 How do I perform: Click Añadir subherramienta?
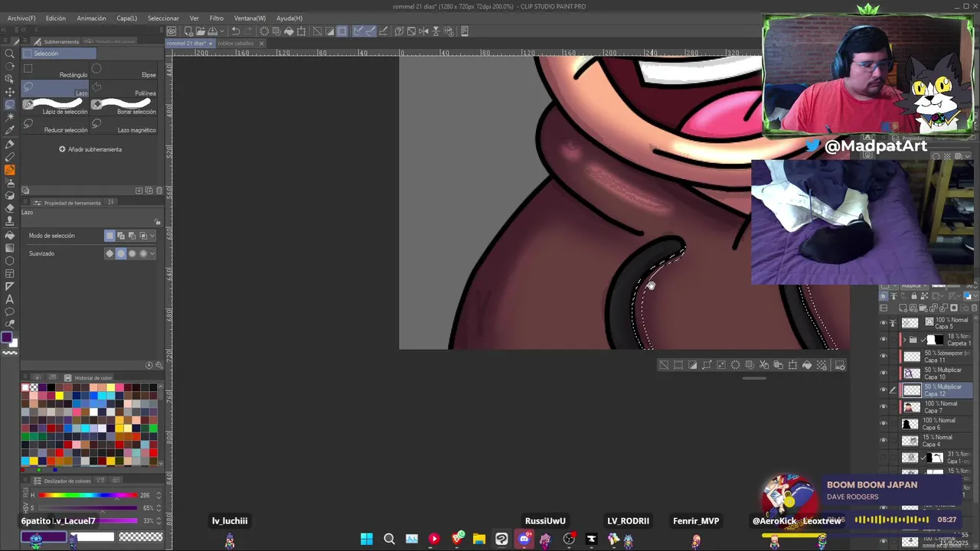[90, 149]
